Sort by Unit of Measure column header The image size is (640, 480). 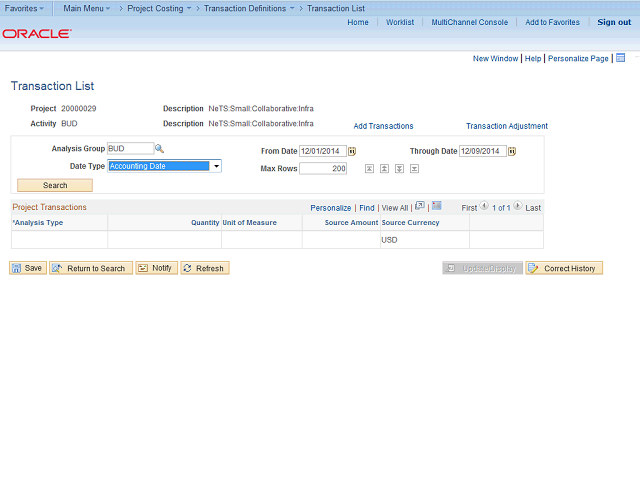pos(249,222)
